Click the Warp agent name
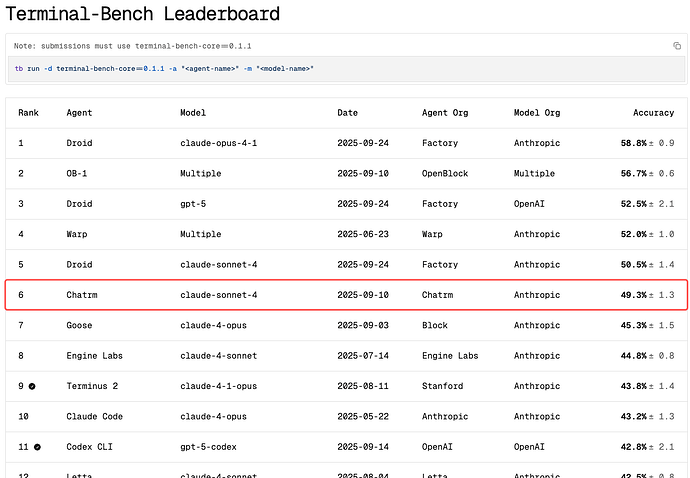690x478 pixels. (x=78, y=234)
